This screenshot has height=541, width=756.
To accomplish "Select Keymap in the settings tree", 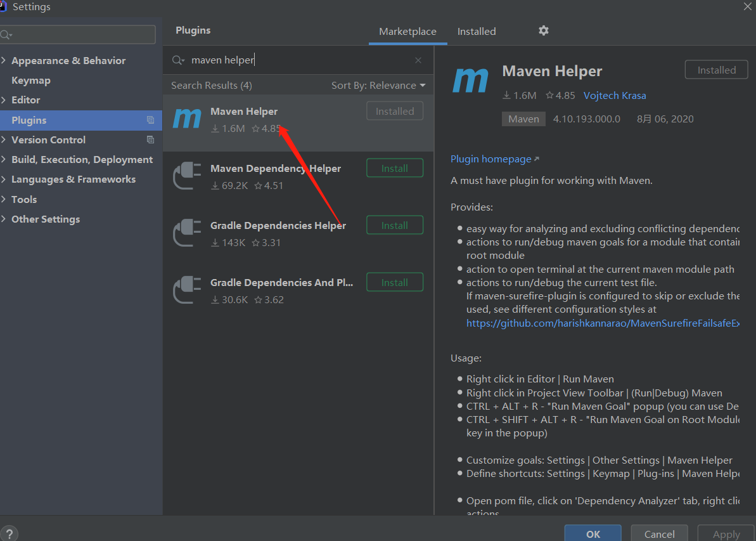I will pyautogui.click(x=31, y=80).
